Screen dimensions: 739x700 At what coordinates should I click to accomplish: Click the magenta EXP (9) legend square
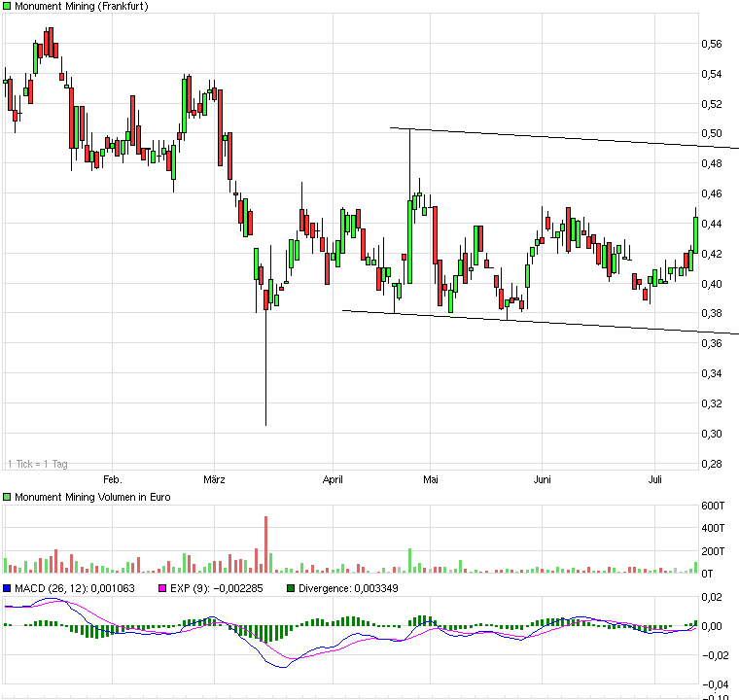point(162,588)
